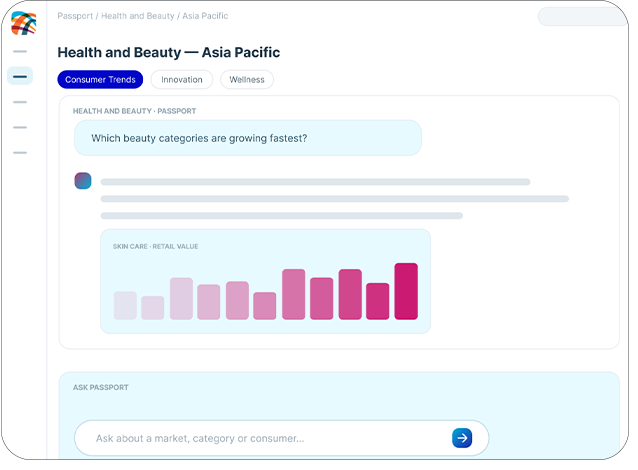
Task: Click the Passport colorful logo
Action: 24,23
